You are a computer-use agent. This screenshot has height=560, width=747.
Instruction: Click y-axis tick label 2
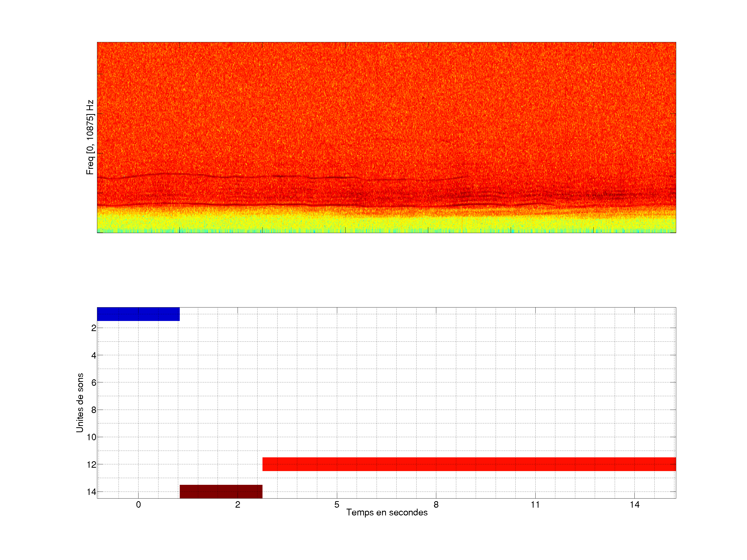click(x=94, y=328)
